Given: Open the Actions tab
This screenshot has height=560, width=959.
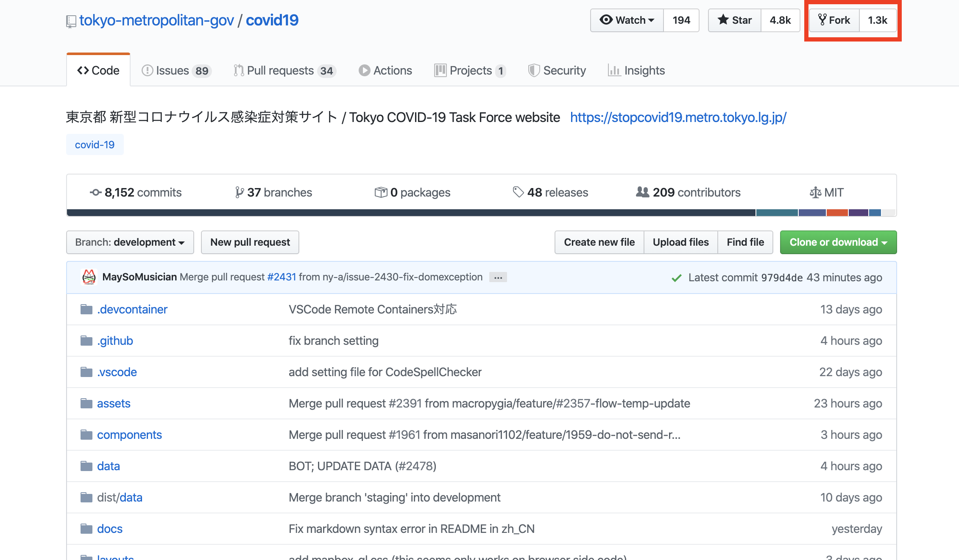Looking at the screenshot, I should [x=385, y=70].
